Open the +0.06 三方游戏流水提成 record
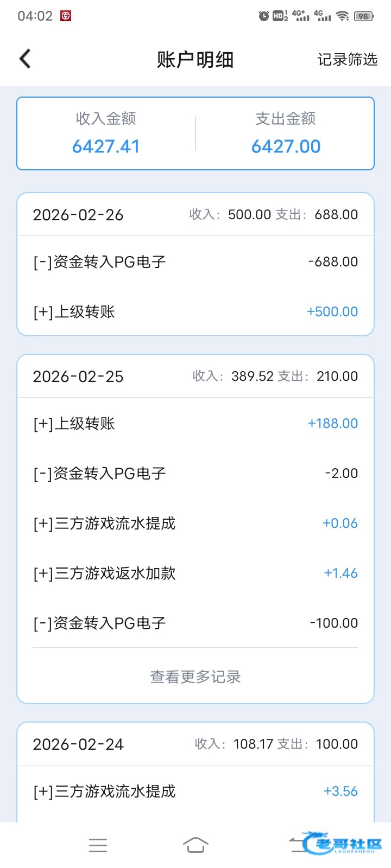Image resolution: width=391 pixels, height=868 pixels. [195, 524]
